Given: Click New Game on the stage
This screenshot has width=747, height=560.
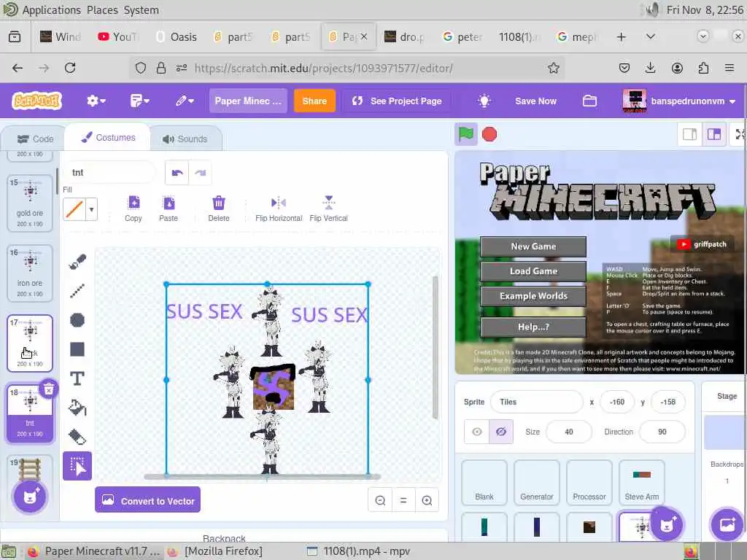Looking at the screenshot, I should (533, 246).
